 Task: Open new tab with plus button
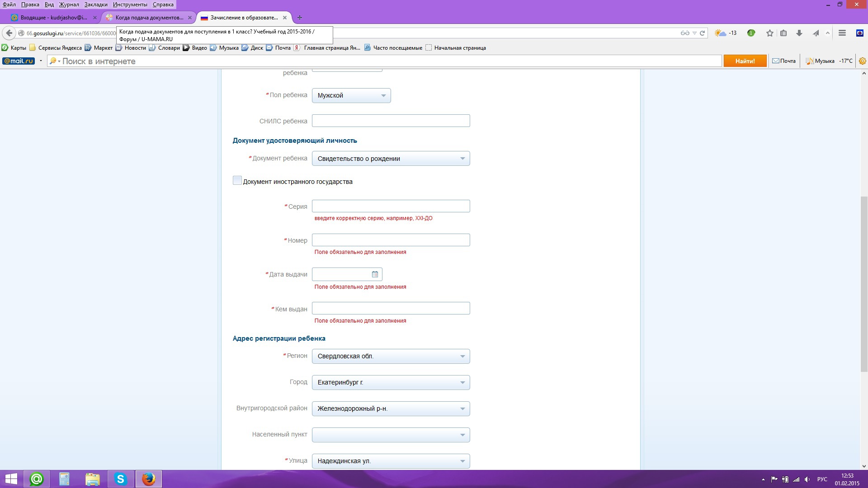tap(299, 18)
